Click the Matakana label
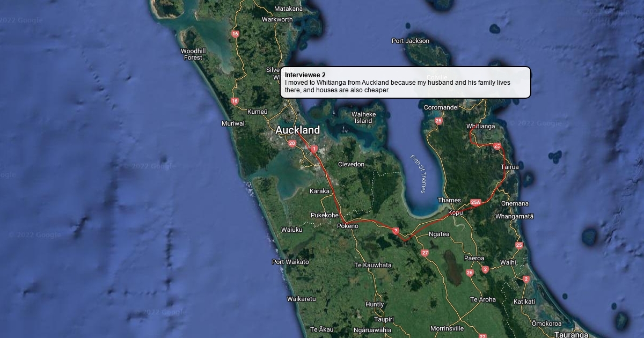Viewport: 644px width, 338px height. pos(288,9)
